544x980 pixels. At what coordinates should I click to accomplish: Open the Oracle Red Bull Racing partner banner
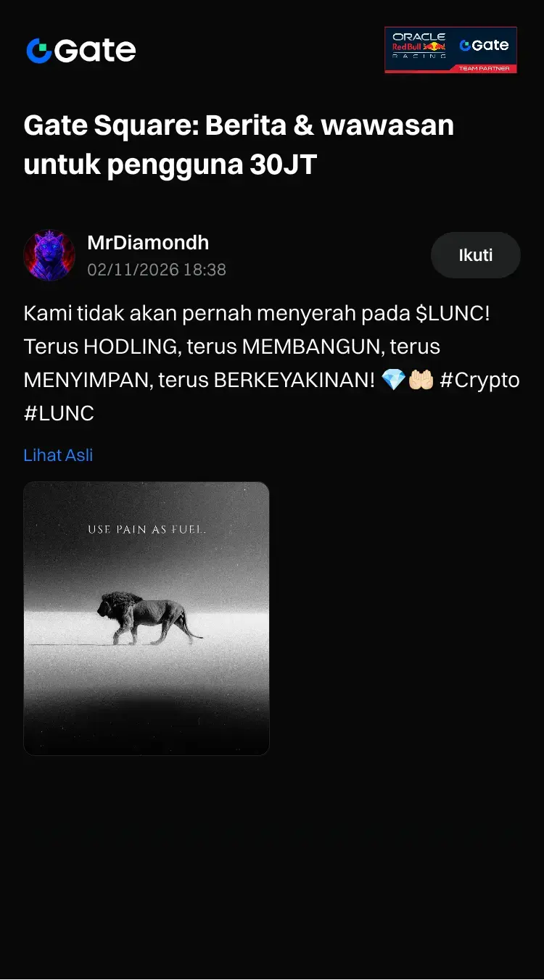point(450,50)
